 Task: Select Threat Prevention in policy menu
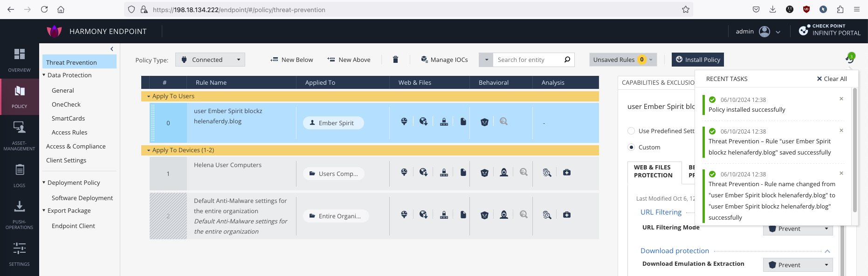pos(71,62)
